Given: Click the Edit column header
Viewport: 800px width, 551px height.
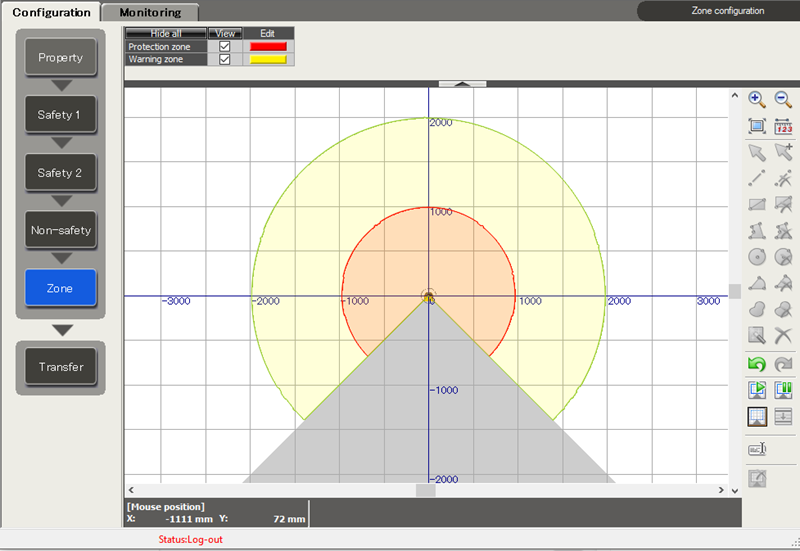Looking at the screenshot, I should 268,33.
